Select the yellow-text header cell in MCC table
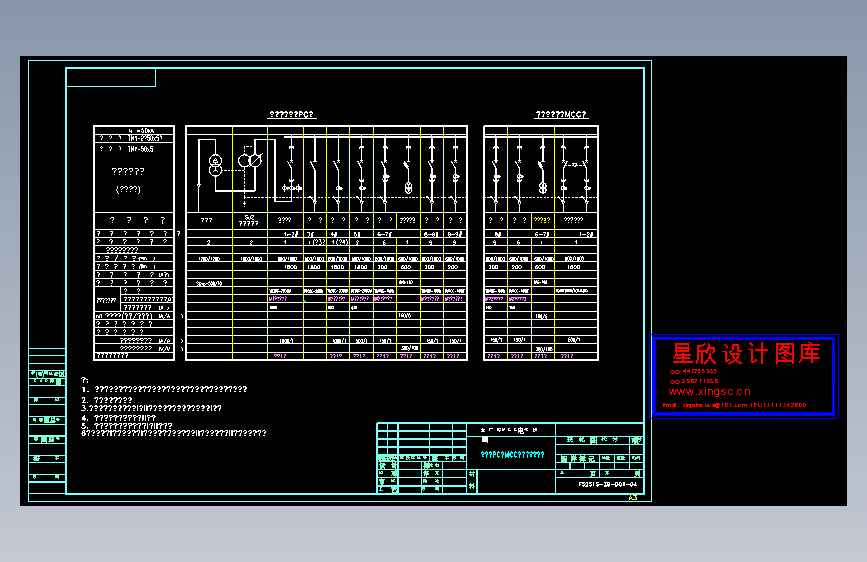 pos(542,220)
